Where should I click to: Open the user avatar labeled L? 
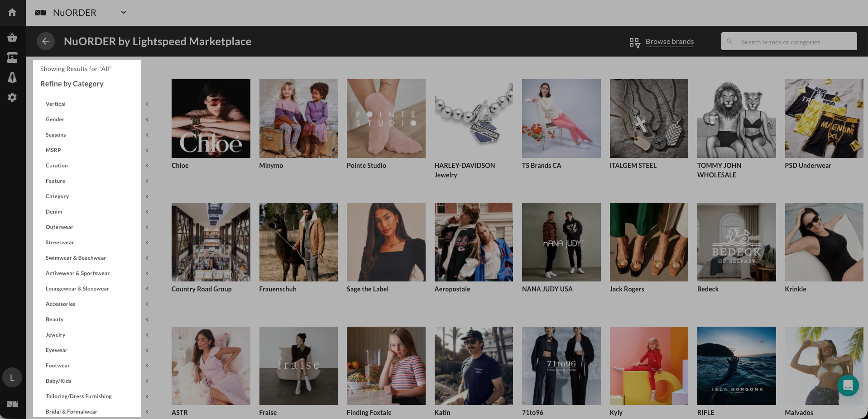click(12, 378)
